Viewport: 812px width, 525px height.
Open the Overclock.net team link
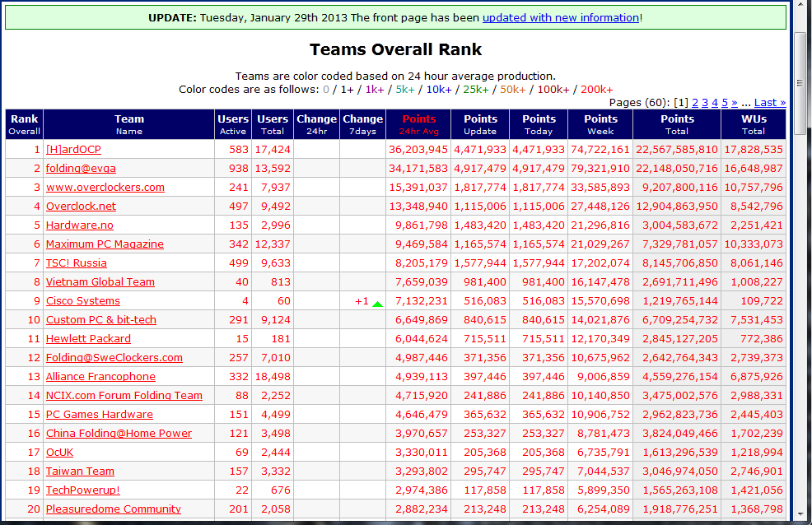coord(81,207)
